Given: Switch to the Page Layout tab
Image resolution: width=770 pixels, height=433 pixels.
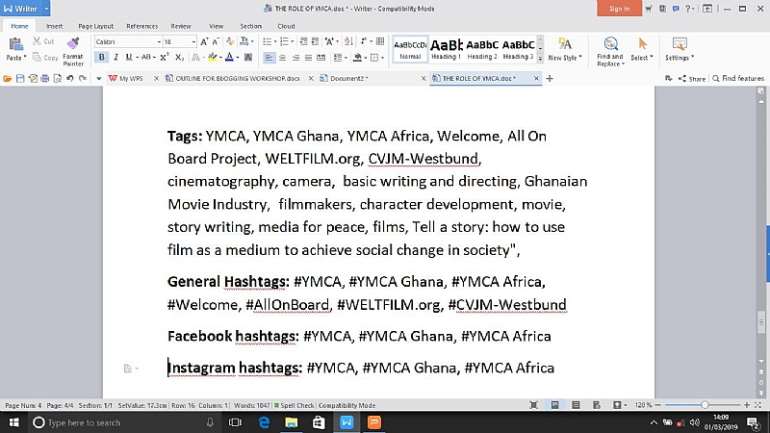Looking at the screenshot, I should click(x=96, y=26).
